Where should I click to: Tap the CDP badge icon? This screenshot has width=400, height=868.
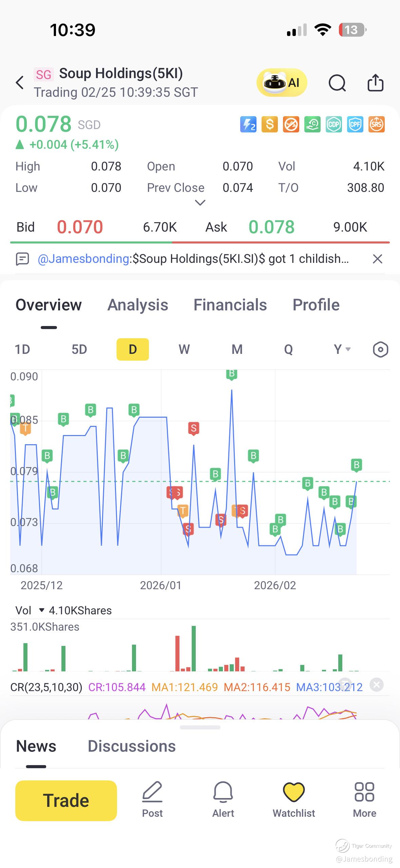(x=334, y=124)
